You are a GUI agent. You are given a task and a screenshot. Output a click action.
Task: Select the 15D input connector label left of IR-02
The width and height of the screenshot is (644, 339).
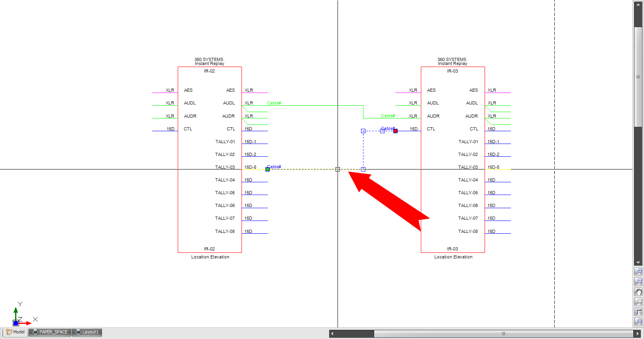(x=171, y=129)
